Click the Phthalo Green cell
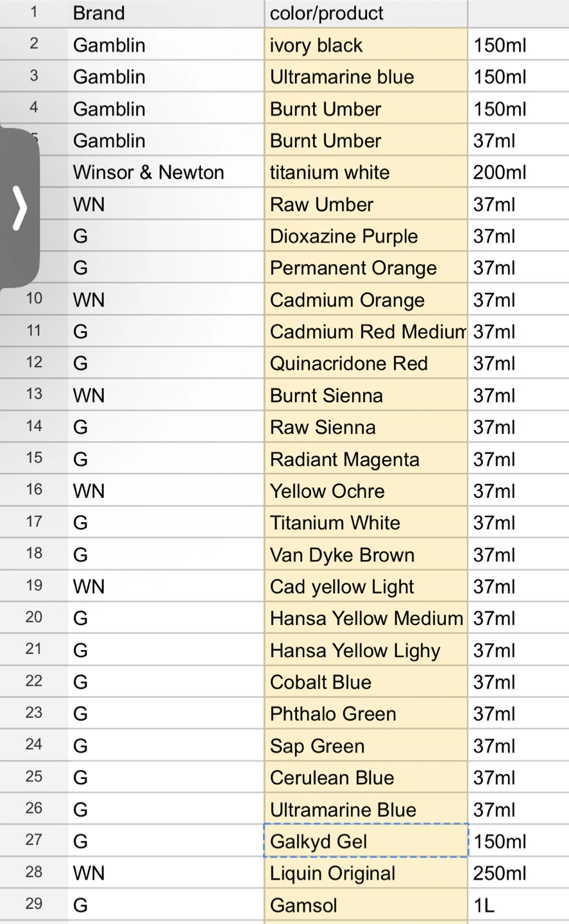 click(x=366, y=714)
